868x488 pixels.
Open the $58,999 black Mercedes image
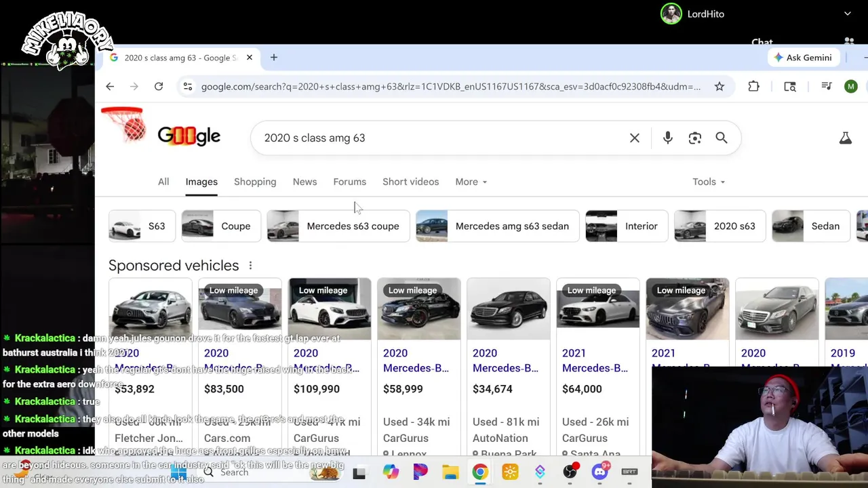(419, 309)
